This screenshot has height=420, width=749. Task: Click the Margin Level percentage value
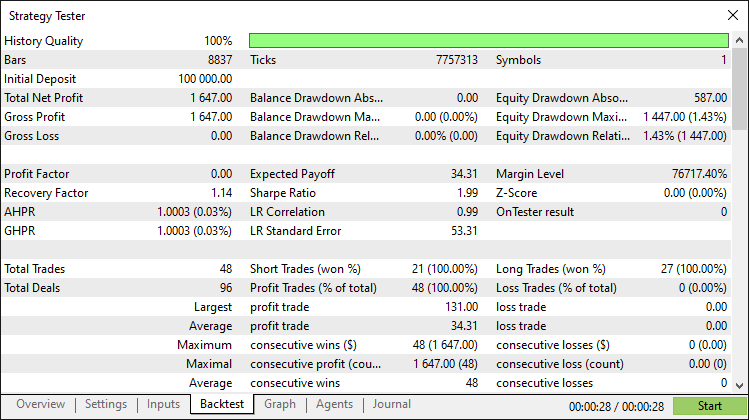699,174
